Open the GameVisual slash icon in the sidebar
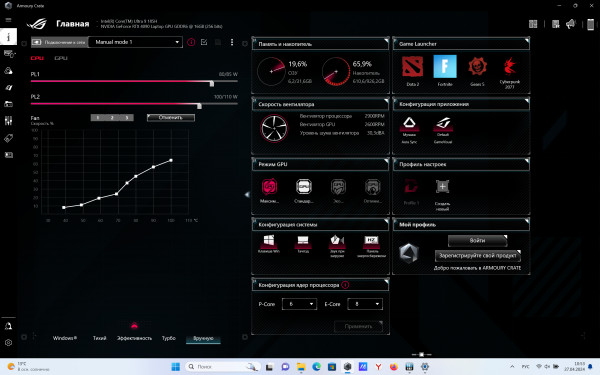The image size is (600, 375). pos(8,88)
